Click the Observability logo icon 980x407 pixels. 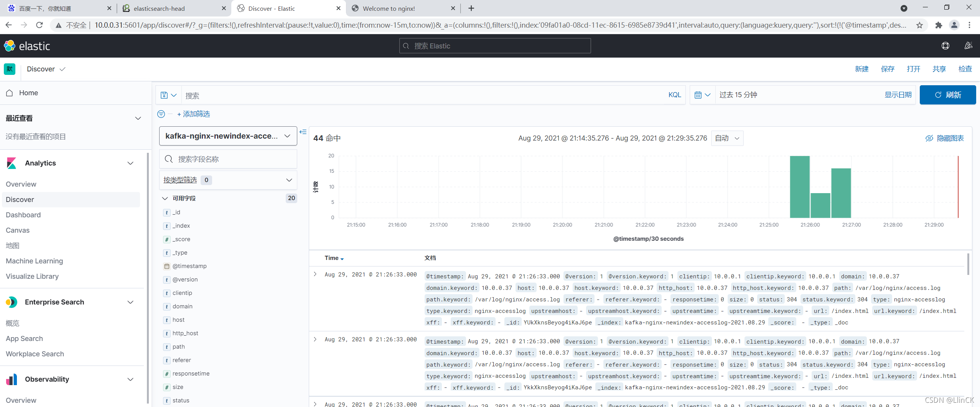tap(12, 379)
